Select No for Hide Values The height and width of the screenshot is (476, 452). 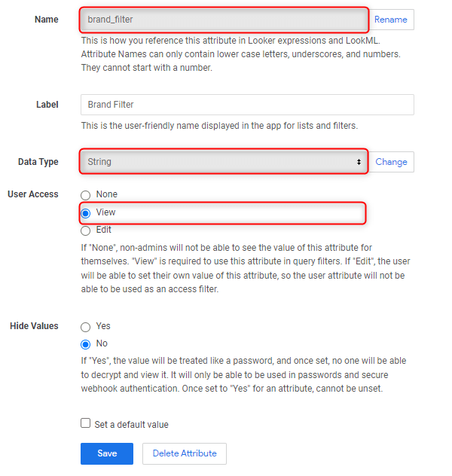click(86, 344)
